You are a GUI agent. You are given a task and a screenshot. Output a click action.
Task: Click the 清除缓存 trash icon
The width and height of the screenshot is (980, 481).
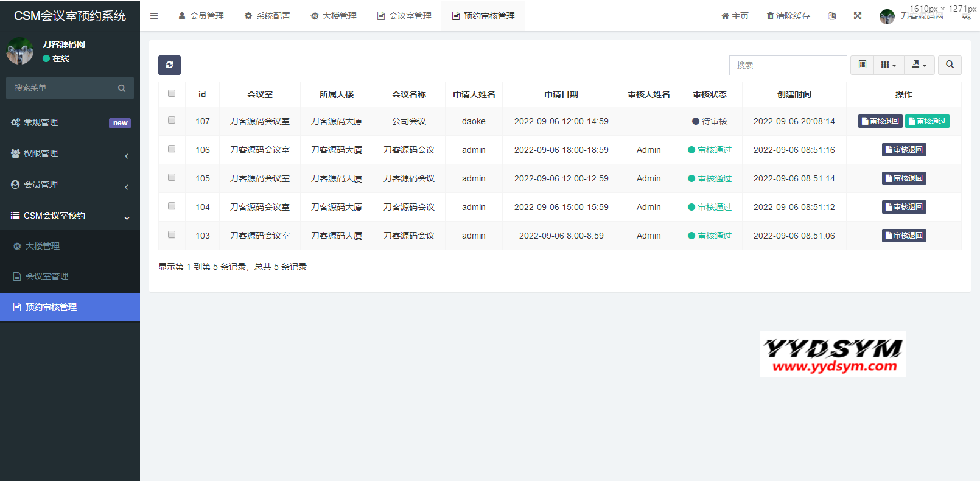tap(770, 16)
